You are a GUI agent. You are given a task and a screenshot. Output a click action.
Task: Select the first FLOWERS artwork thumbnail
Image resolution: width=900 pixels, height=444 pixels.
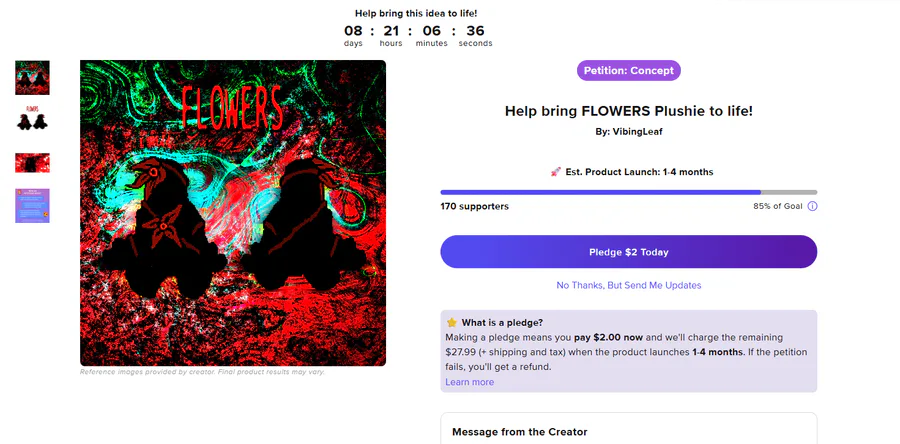point(32,77)
